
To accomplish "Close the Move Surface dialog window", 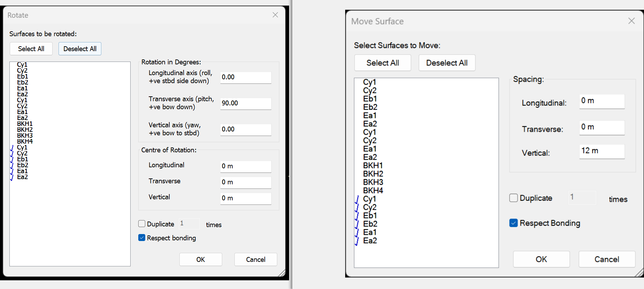I will (631, 21).
